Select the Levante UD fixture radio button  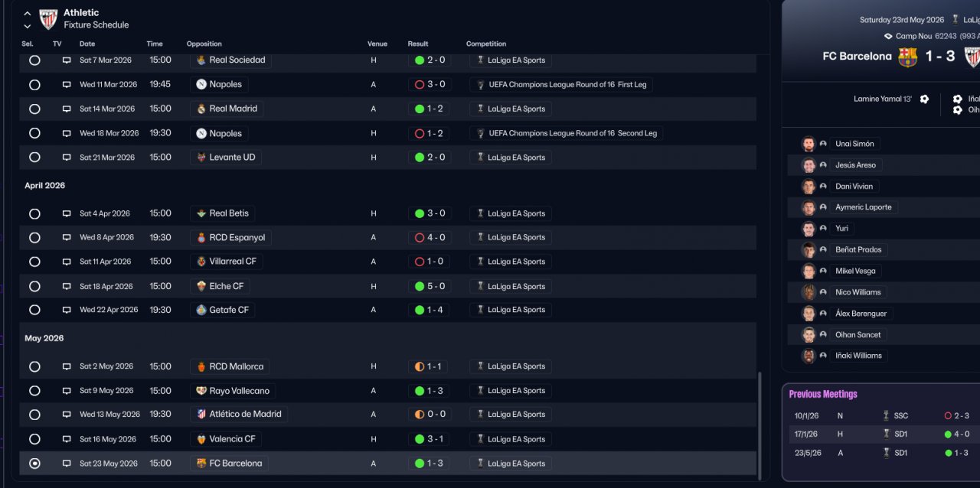[34, 158]
